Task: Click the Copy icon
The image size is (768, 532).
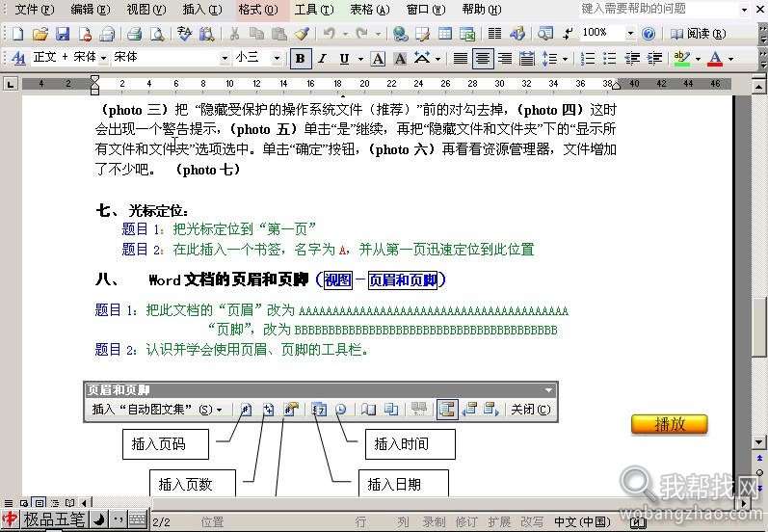Action: (x=256, y=34)
